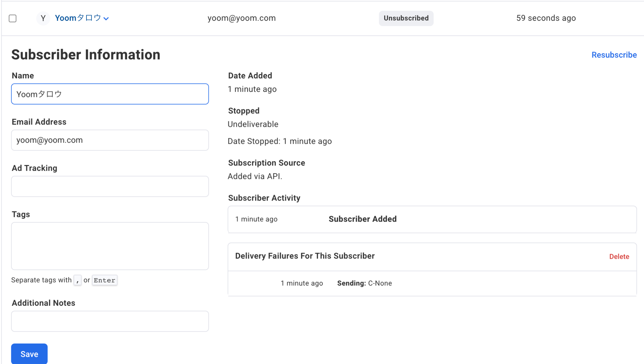This screenshot has width=644, height=364.
Task: Click the Subscriber Information heading
Action: (x=86, y=55)
